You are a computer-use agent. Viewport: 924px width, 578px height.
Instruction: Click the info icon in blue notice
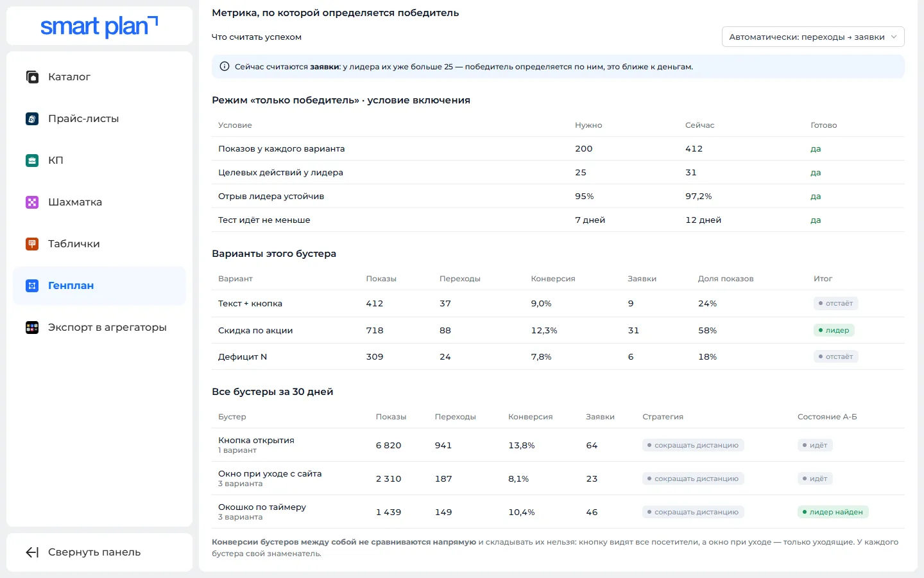(225, 67)
